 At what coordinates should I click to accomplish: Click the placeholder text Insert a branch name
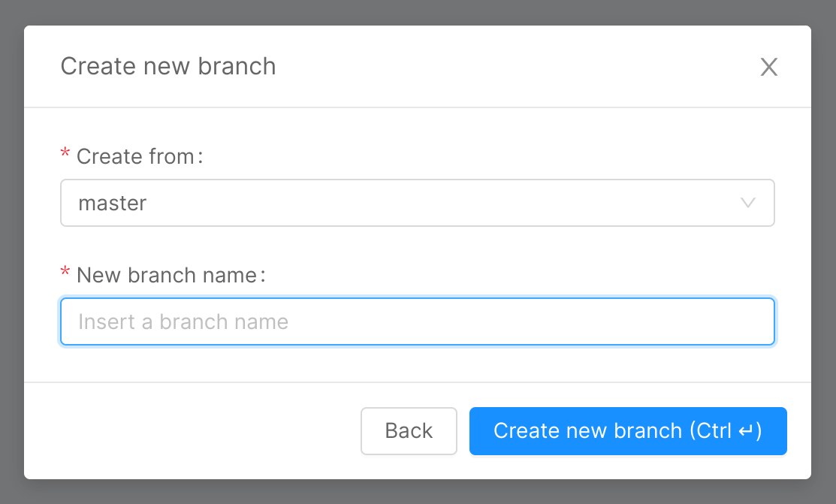[x=182, y=321]
